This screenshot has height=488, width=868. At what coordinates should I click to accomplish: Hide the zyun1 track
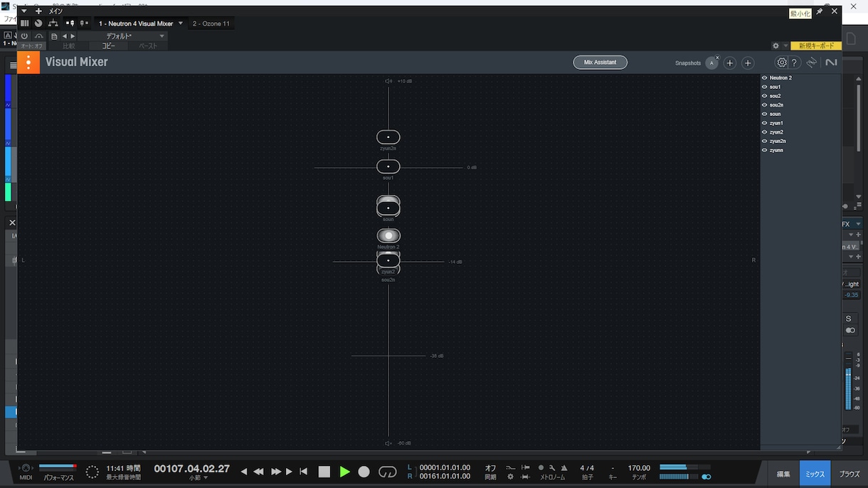click(765, 123)
